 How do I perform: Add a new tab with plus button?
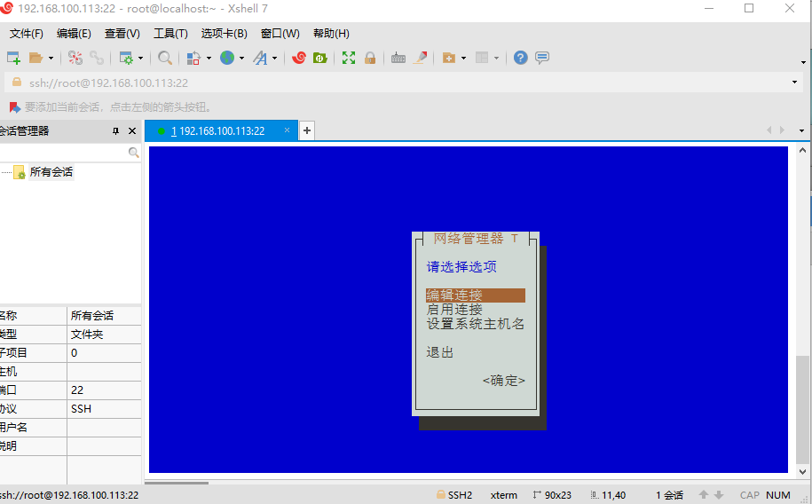tap(306, 130)
